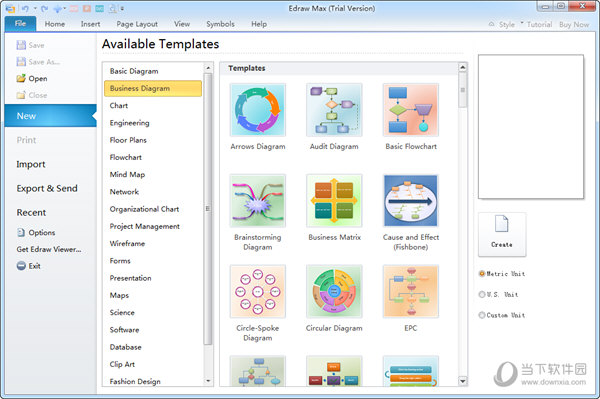Select the Circle-Spoke Diagram template icon

(x=258, y=292)
